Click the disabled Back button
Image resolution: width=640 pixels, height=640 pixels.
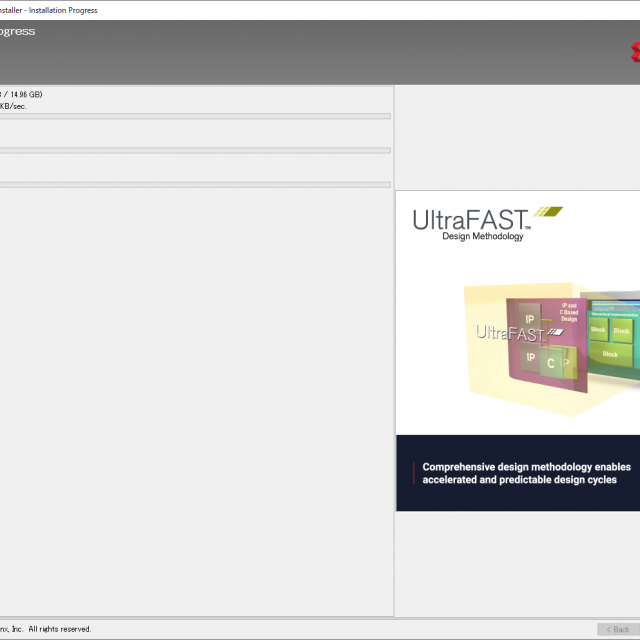point(617,629)
